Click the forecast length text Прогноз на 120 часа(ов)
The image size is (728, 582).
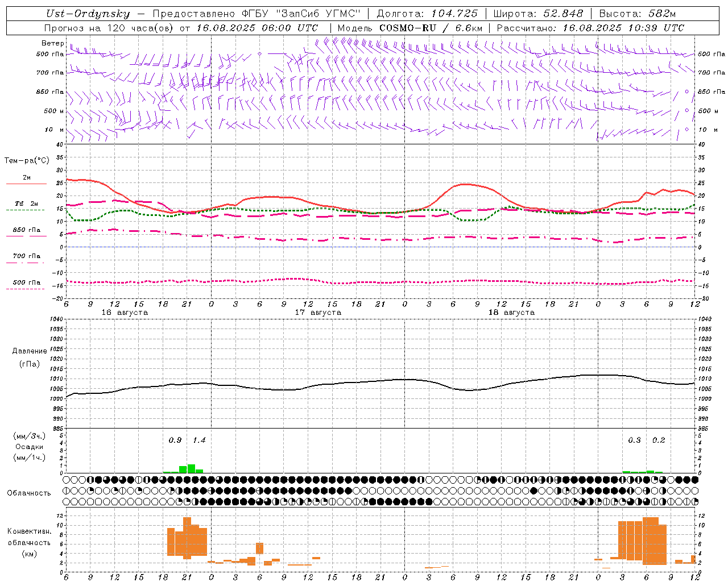(110, 28)
